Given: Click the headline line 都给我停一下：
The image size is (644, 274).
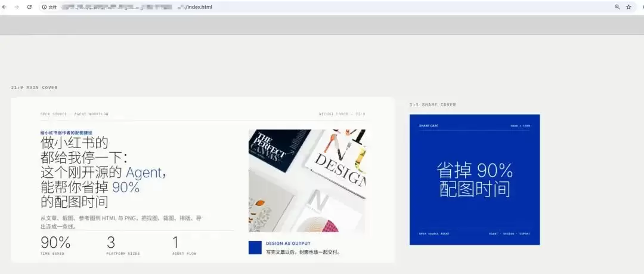Looking at the screenshot, I should [x=84, y=158].
